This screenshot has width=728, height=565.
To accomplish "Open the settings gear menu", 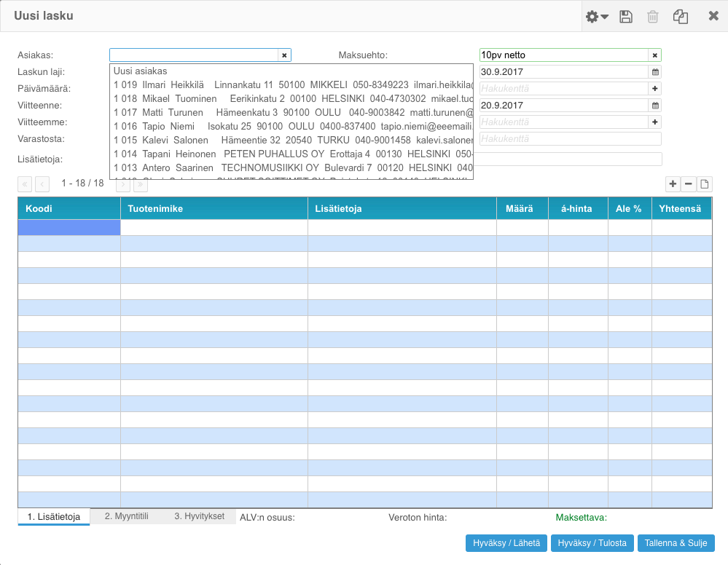I will coord(597,17).
